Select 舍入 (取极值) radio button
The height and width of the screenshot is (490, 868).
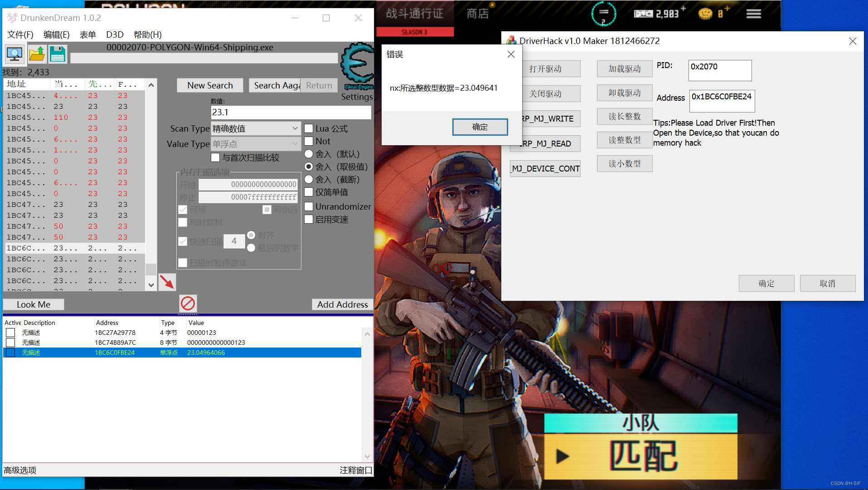click(309, 167)
